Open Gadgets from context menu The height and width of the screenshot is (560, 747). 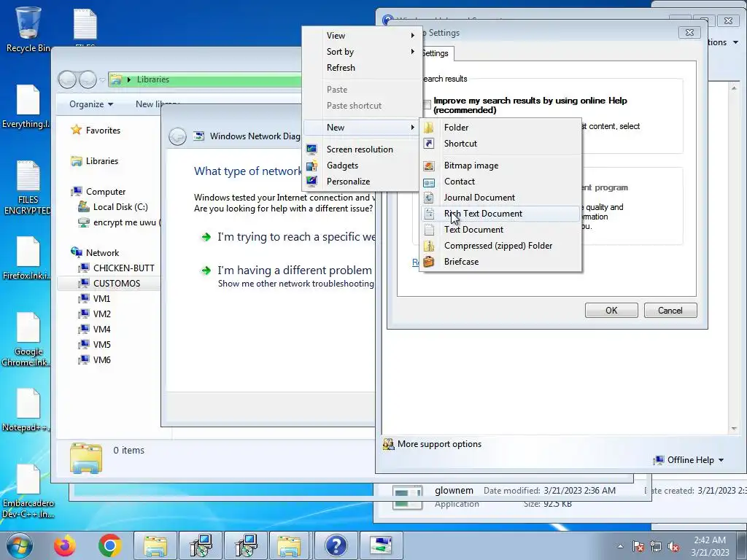[x=362, y=166]
